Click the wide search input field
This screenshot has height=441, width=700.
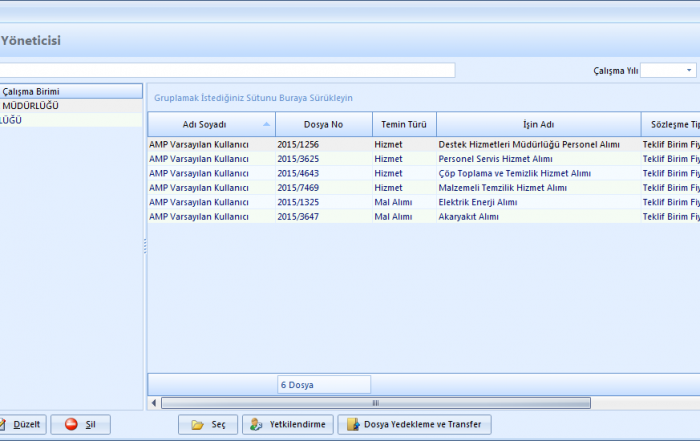point(227,70)
